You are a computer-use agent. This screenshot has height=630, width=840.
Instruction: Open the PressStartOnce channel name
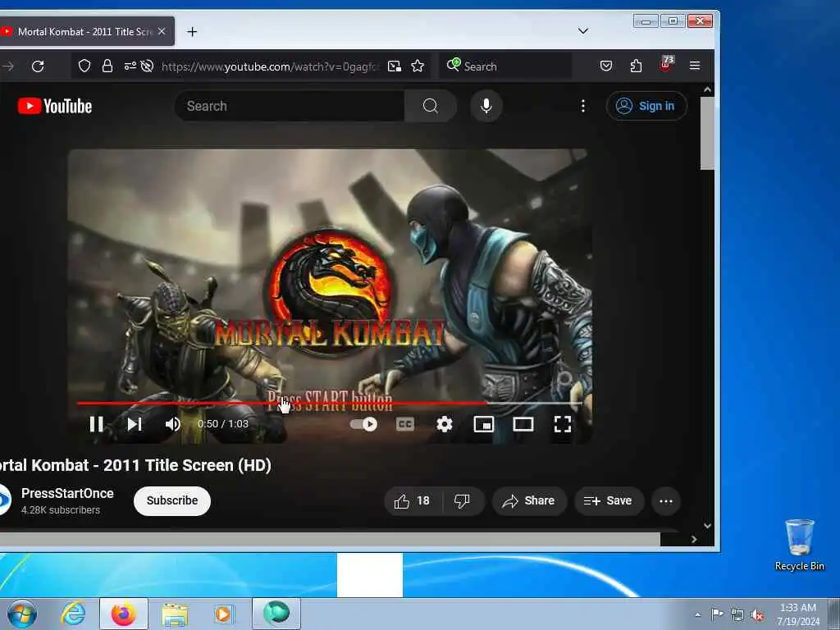click(67, 493)
